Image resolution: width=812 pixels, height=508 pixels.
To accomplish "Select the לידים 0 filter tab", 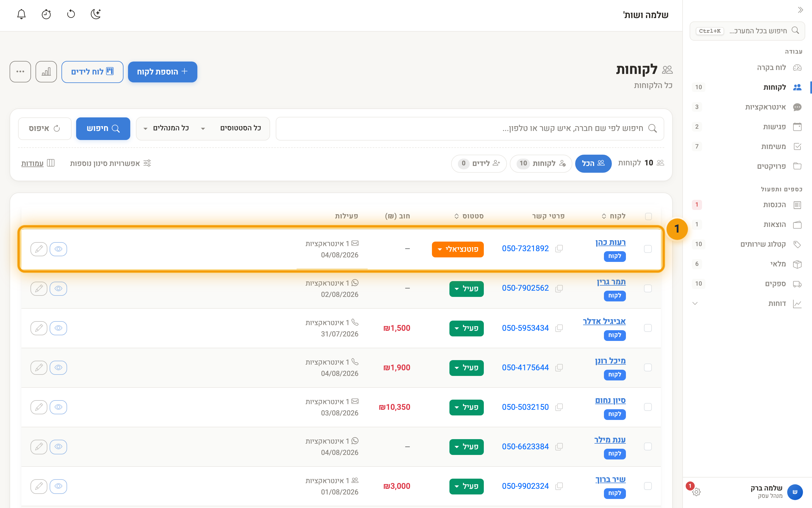I will click(x=479, y=164).
